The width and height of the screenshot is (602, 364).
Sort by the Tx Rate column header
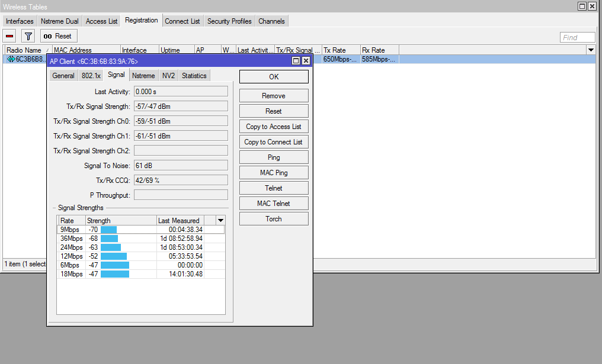tap(341, 50)
